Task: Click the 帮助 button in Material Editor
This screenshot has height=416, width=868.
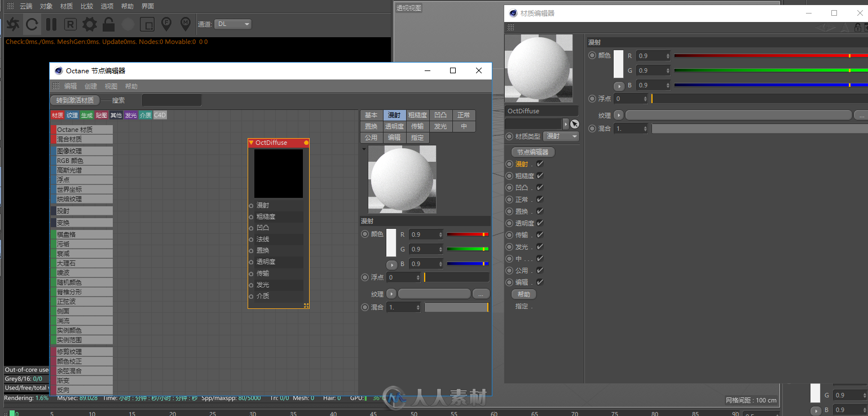Action: 524,294
